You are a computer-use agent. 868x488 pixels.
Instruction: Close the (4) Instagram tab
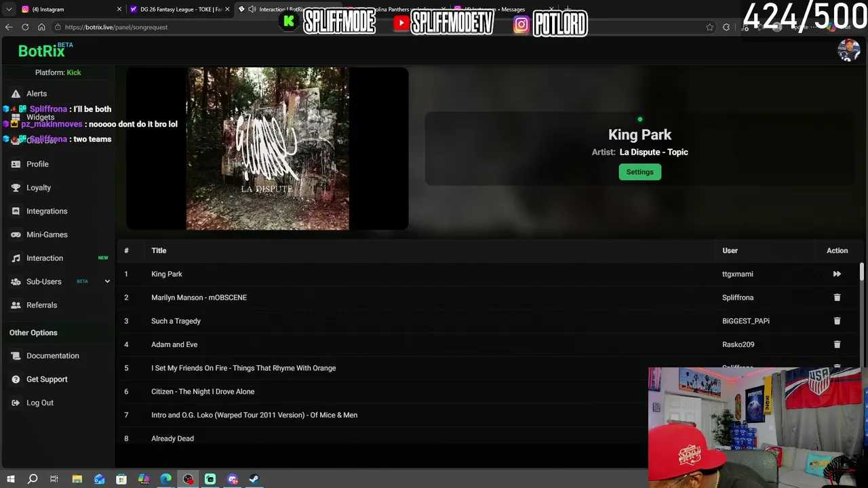point(119,9)
